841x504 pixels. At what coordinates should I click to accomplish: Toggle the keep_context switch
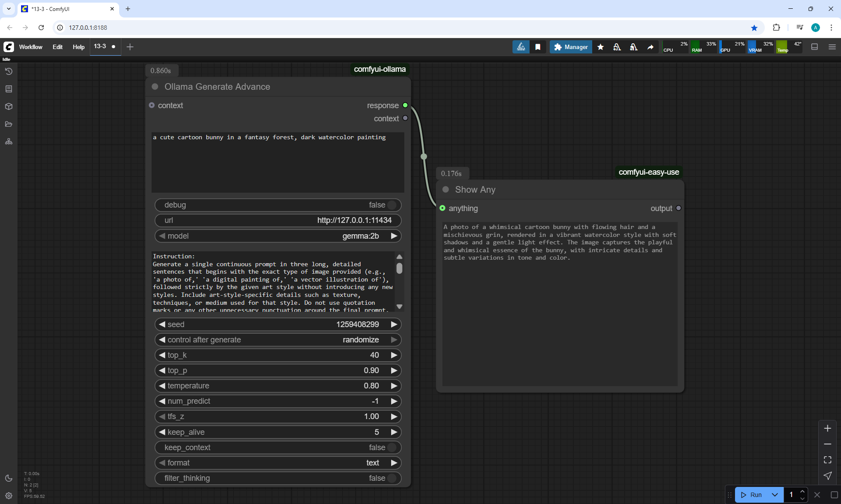(392, 448)
